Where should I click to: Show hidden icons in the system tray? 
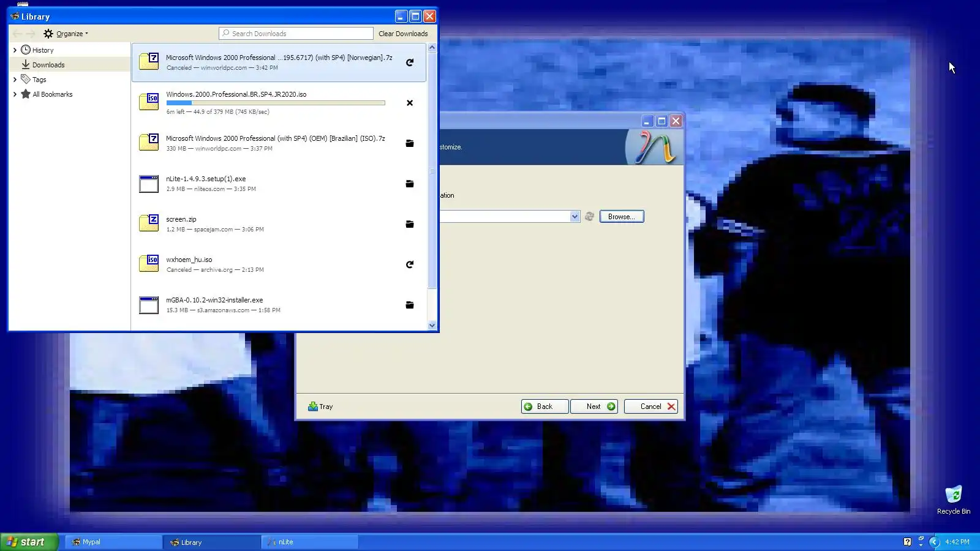[x=934, y=542]
